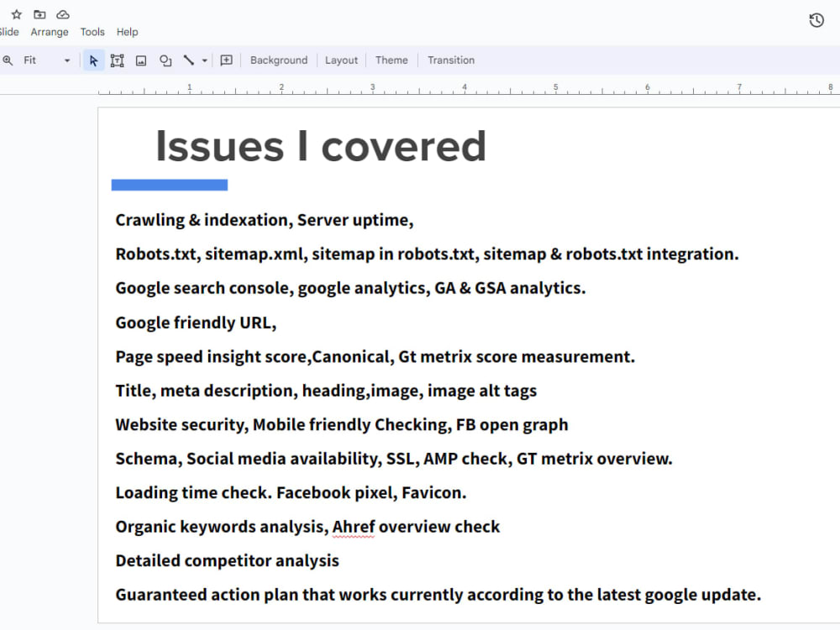This screenshot has height=630, width=840.
Task: Choose the Select arrow cursor tool
Action: coord(94,60)
